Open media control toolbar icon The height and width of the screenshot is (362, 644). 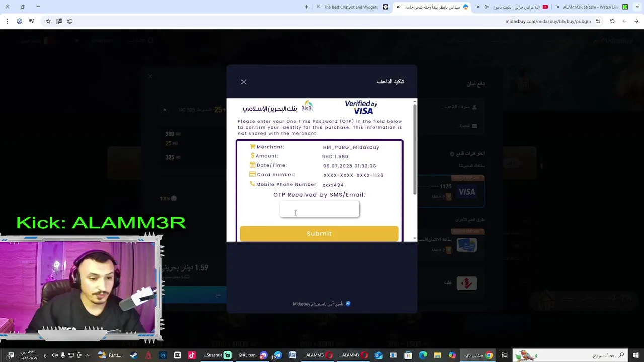[32, 21]
